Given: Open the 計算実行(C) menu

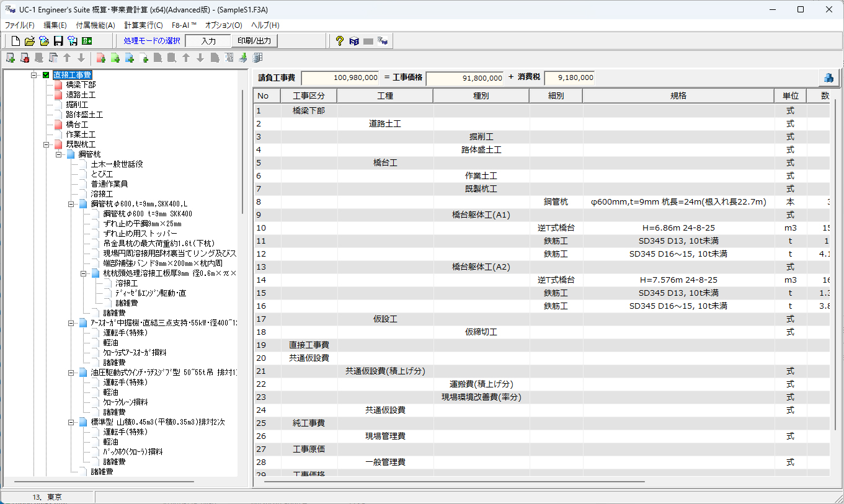Looking at the screenshot, I should click(x=143, y=25).
